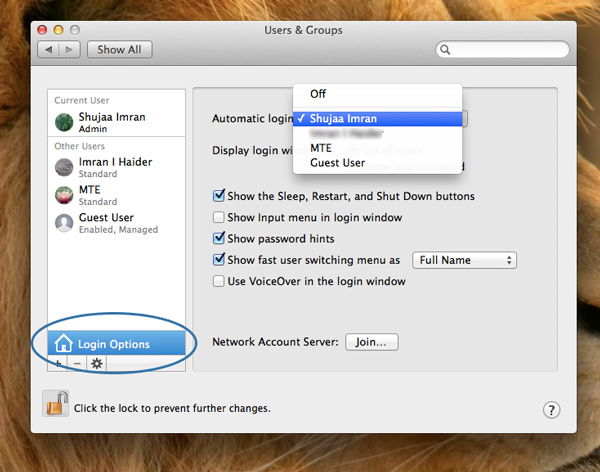Remove user with the minus button
The image size is (600, 472).
coord(77,363)
